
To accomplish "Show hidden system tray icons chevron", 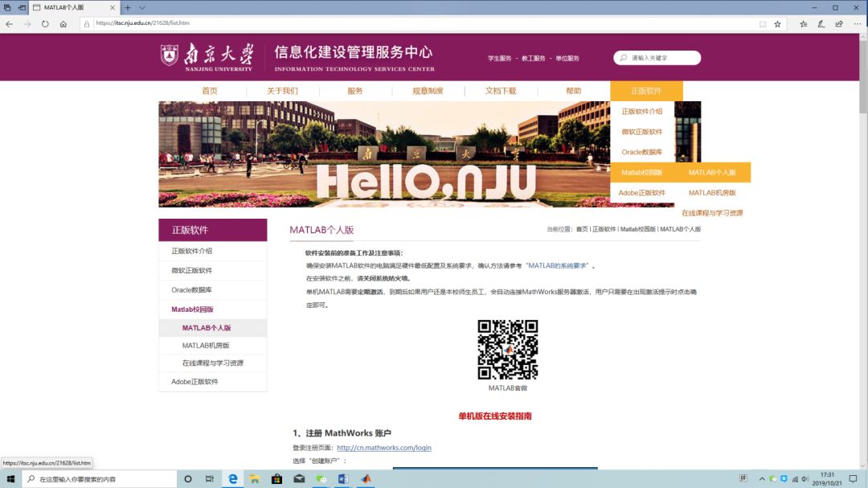I will click(x=762, y=478).
